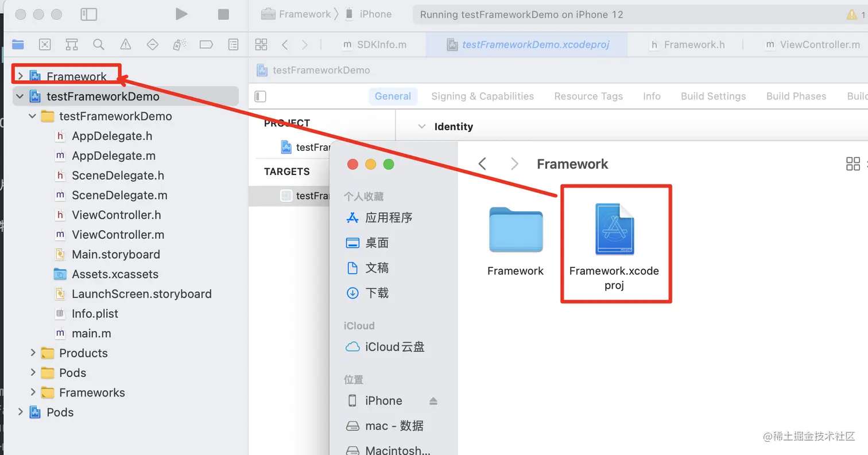
Task: Open LaunchScreen.storyboard in navigator
Action: click(x=141, y=294)
